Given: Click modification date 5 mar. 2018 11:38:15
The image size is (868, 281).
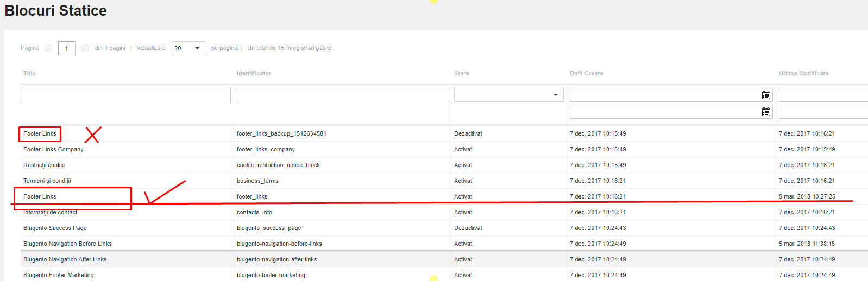Looking at the screenshot, I should (x=807, y=244).
